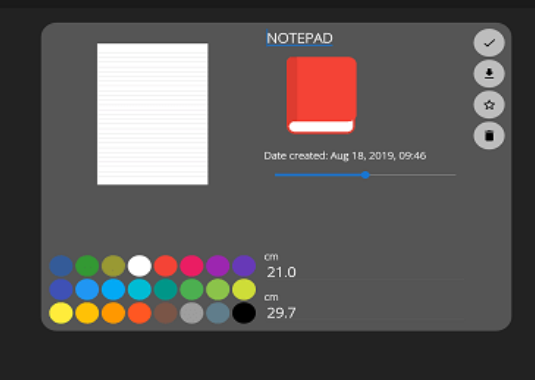Image resolution: width=535 pixels, height=380 pixels.
Task: Choose the red color swatch
Action: point(165,266)
